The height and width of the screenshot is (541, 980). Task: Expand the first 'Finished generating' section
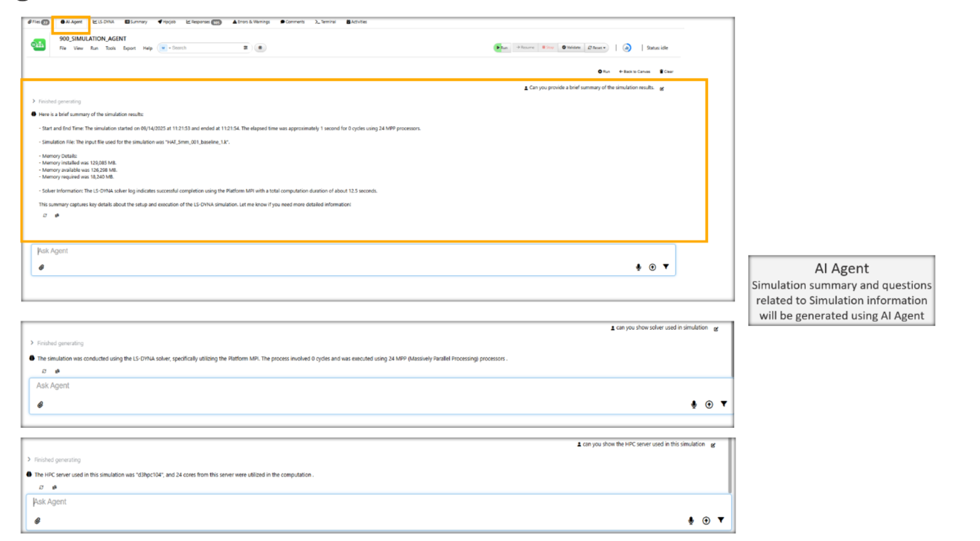click(x=34, y=101)
